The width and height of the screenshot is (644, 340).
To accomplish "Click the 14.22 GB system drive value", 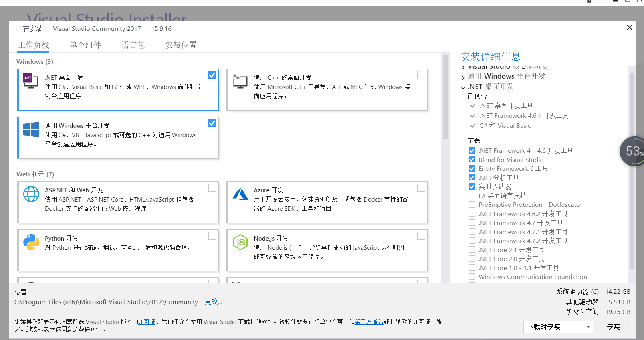I will pos(618,291).
